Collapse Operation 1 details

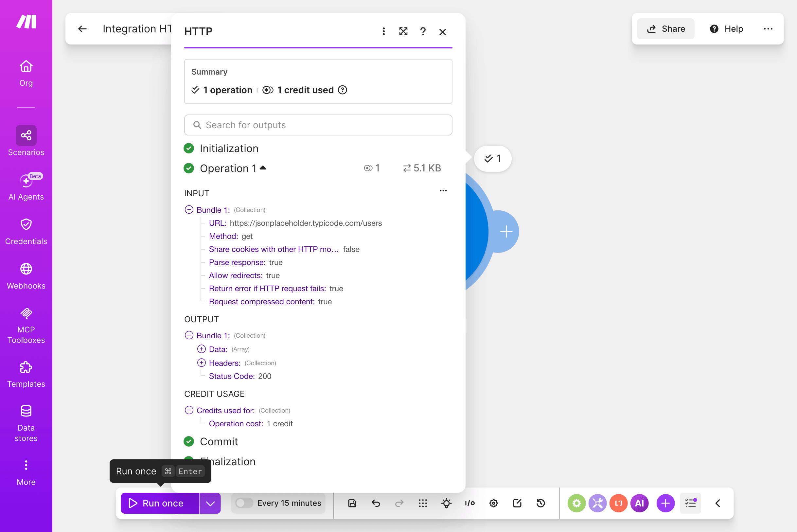click(x=263, y=168)
